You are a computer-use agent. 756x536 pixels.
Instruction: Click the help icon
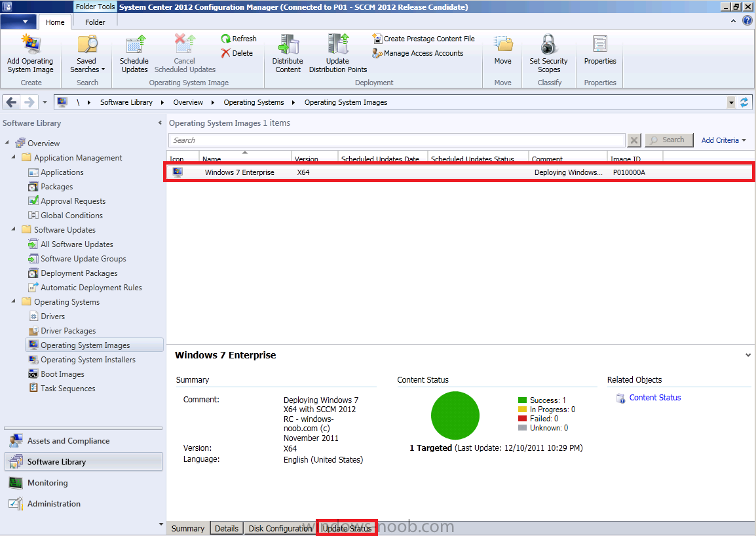pyautogui.click(x=747, y=21)
